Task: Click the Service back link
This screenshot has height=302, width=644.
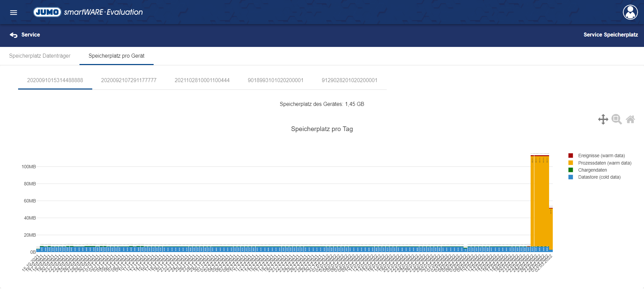Action: (x=31, y=35)
